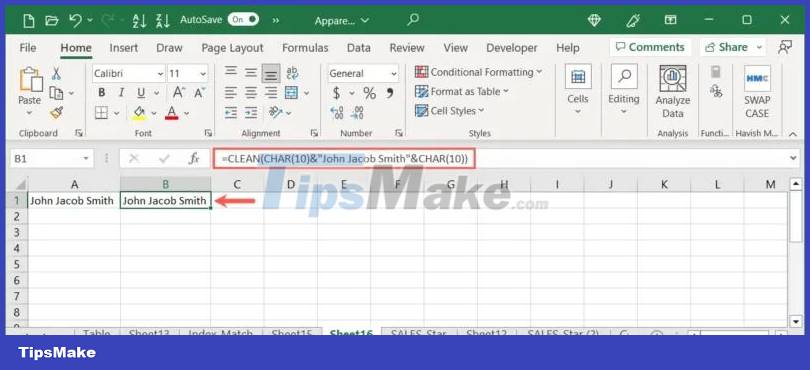Click the diamond premium icon
The height and width of the screenshot is (370, 810).
pyautogui.click(x=595, y=20)
